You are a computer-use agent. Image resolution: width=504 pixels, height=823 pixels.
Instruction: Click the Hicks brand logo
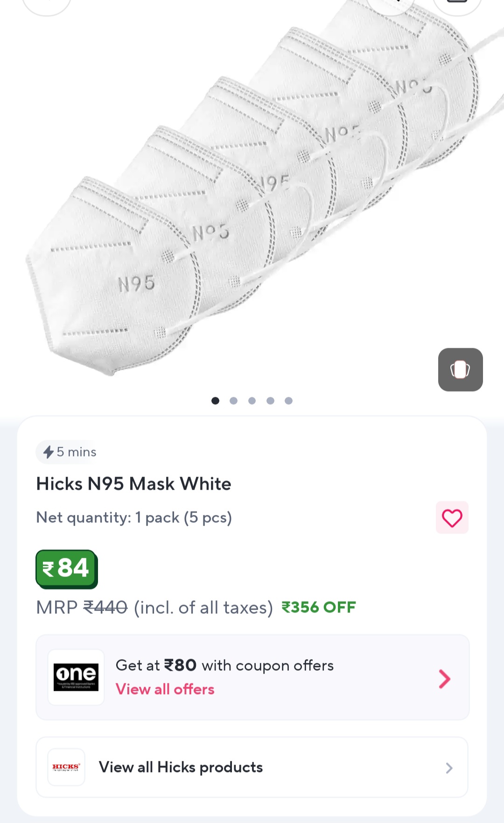tap(66, 767)
